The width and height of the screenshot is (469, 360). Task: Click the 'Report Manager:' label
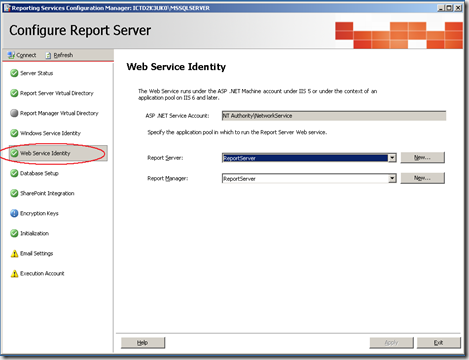(168, 178)
